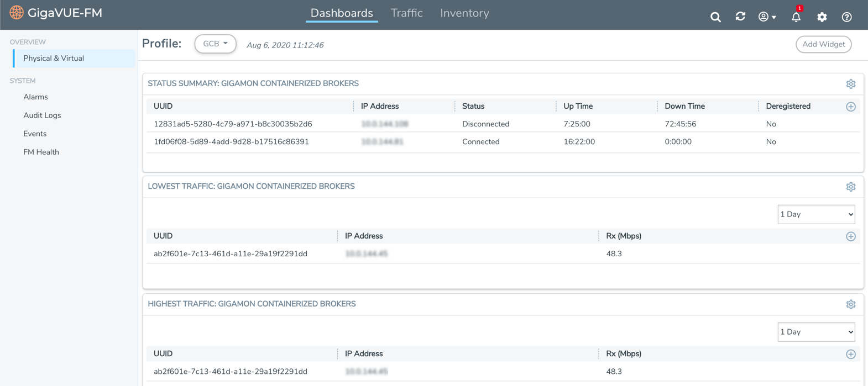Screen dimensions: 868x386
Task: Refresh the dashboard with the sync icon
Action: pos(740,17)
